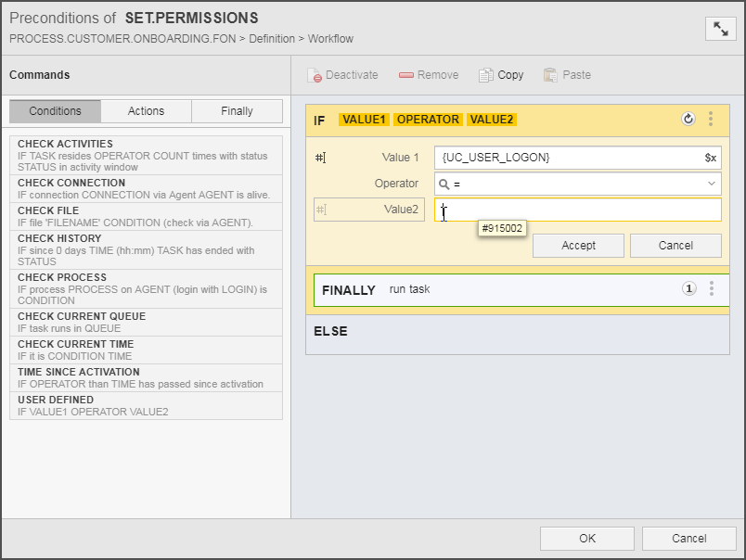Click the Accept button
Screen dimensions: 746x560
[x=578, y=246]
